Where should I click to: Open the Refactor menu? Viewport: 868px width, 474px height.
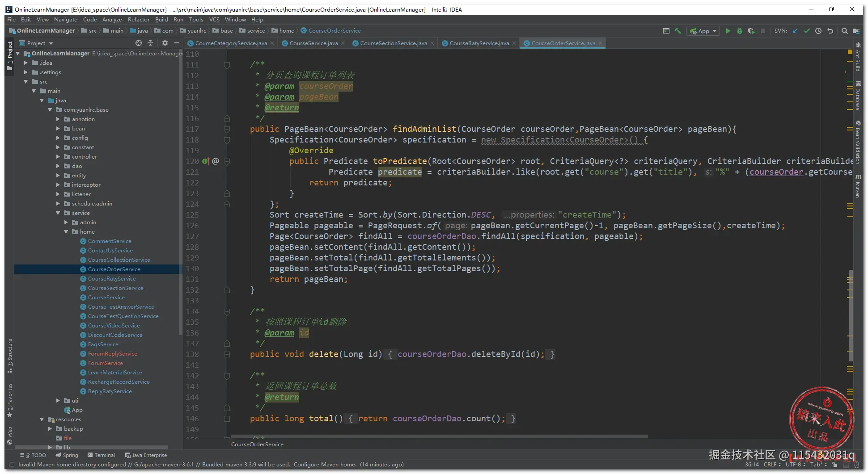pyautogui.click(x=139, y=20)
